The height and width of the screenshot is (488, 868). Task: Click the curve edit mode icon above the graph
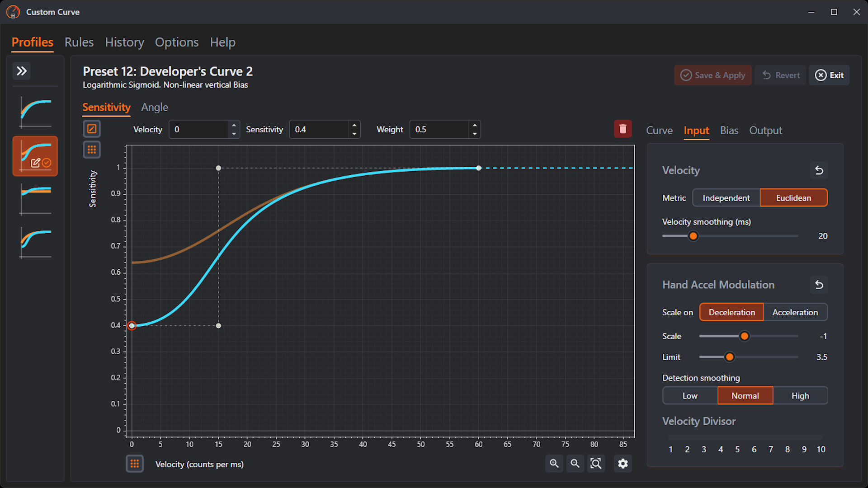92,129
